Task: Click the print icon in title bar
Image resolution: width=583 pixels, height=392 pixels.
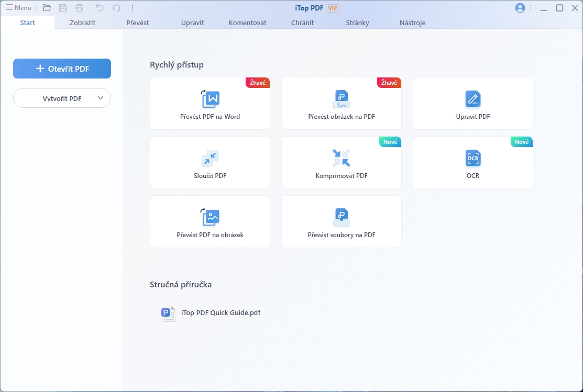Action: (x=79, y=8)
